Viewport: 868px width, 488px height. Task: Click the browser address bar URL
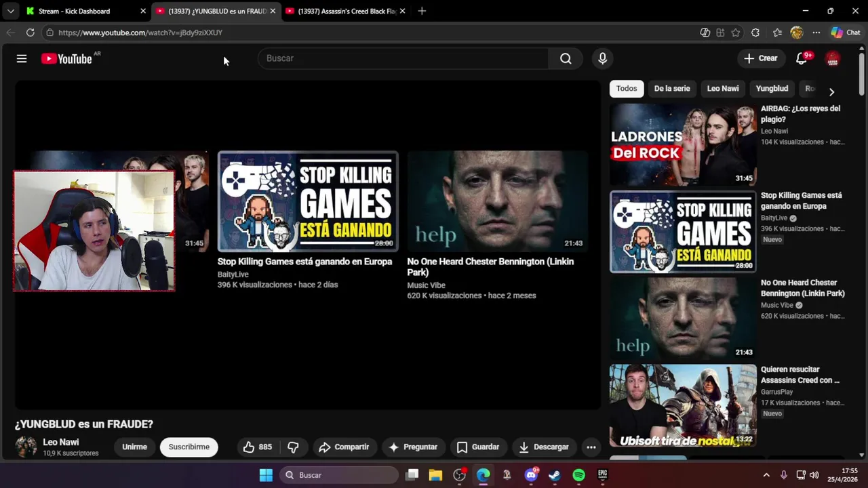pos(140,33)
